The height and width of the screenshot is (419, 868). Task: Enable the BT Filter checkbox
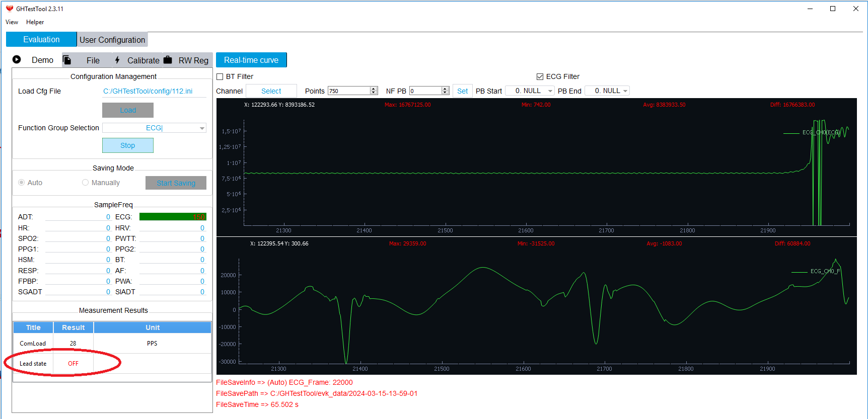[x=220, y=77]
